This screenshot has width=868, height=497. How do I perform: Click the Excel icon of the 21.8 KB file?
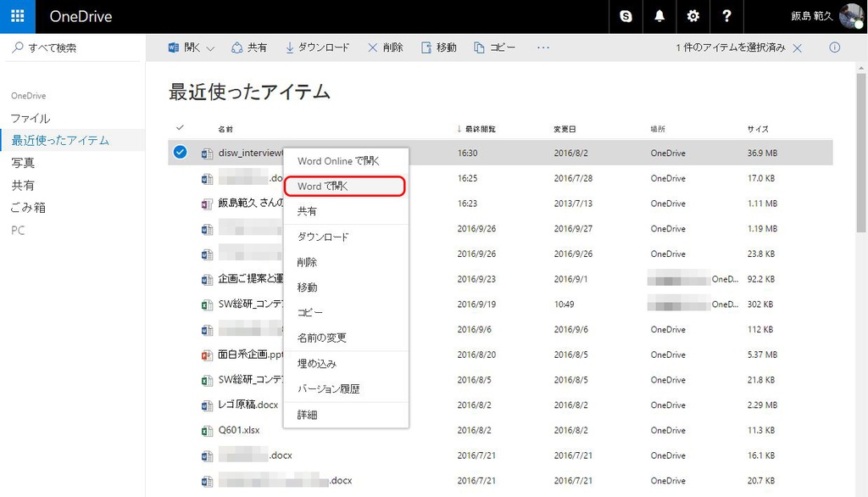pyautogui.click(x=207, y=381)
